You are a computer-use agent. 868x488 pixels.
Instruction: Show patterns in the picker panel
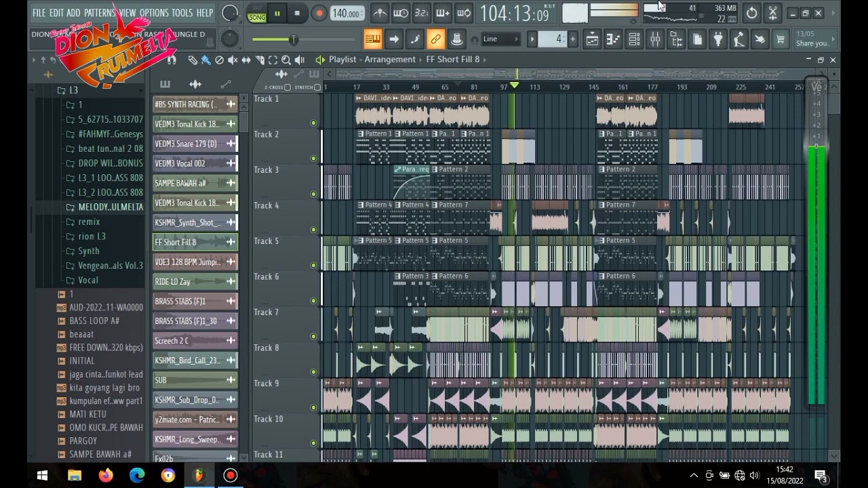[x=165, y=84]
